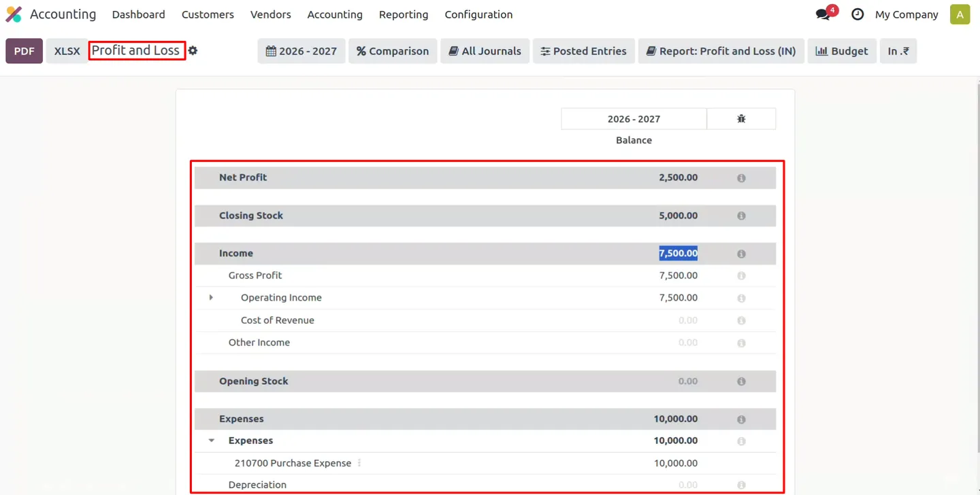Export the report as PDF
Viewport: 980px width, 495px height.
coord(24,51)
